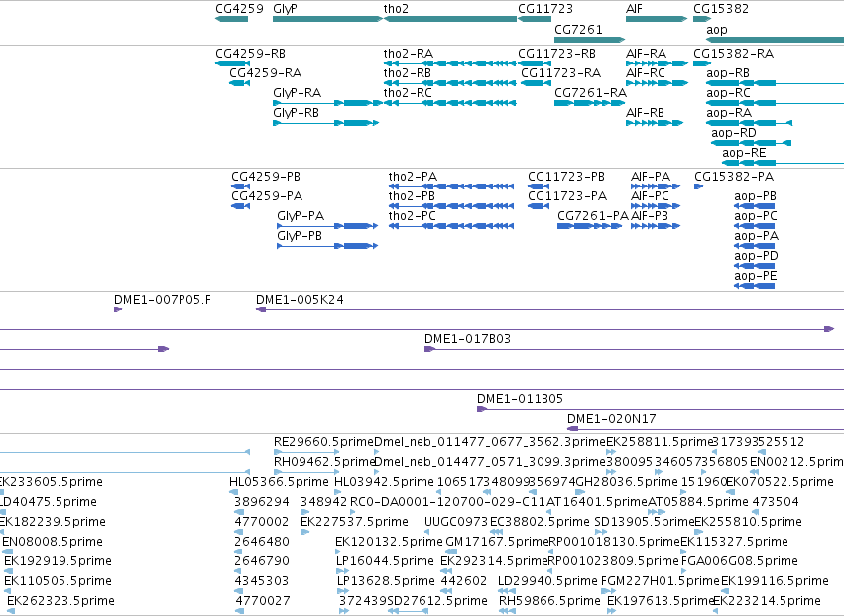844x616 pixels.
Task: Click the CG15382-PA protein label
Action: click(x=734, y=177)
